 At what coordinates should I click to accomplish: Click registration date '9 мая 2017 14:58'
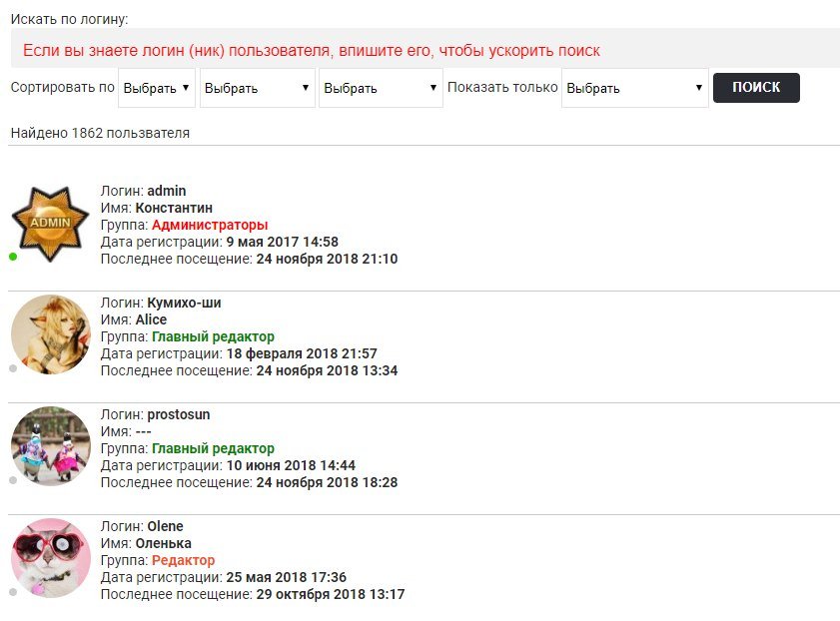(x=283, y=242)
